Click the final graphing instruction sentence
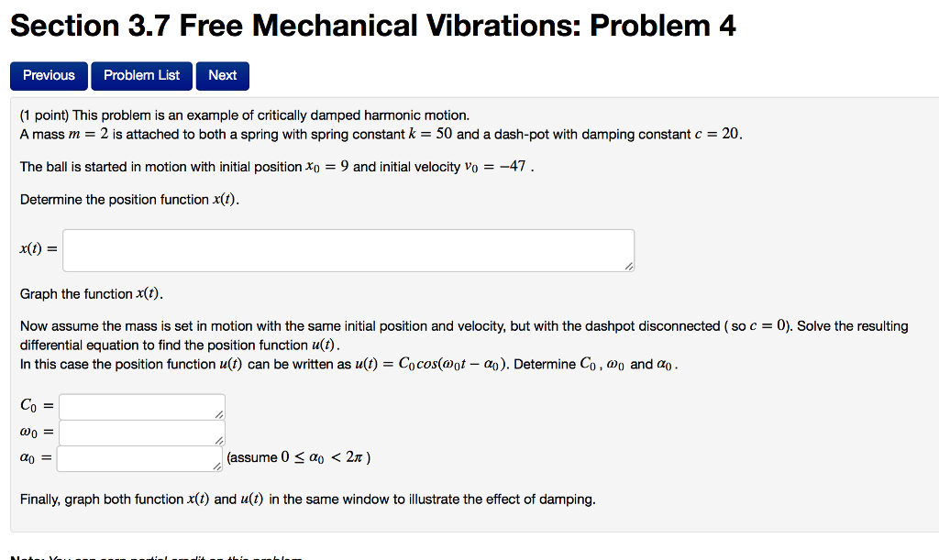Viewport: 939px width, 560px height. [306, 499]
